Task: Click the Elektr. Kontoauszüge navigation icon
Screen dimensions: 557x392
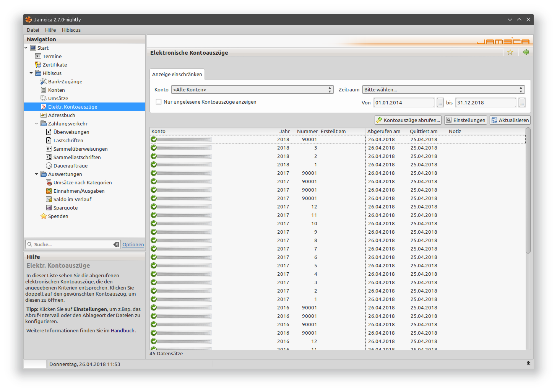Action: (44, 107)
